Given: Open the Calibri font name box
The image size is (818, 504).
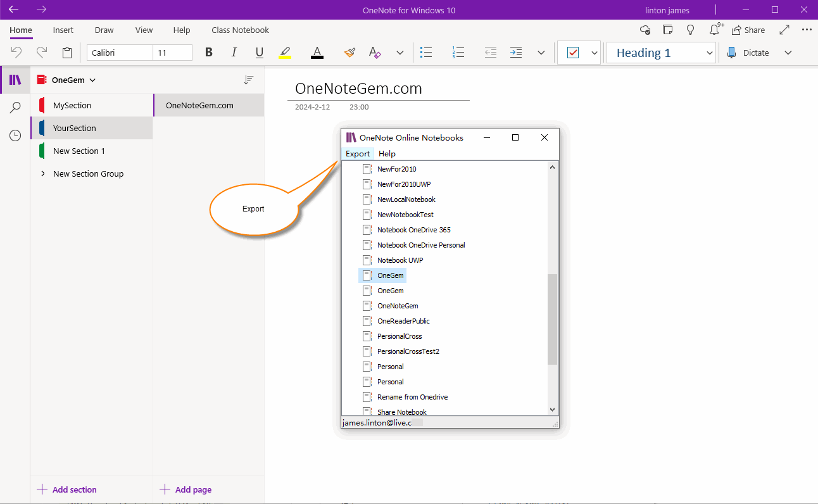Looking at the screenshot, I should [x=120, y=53].
